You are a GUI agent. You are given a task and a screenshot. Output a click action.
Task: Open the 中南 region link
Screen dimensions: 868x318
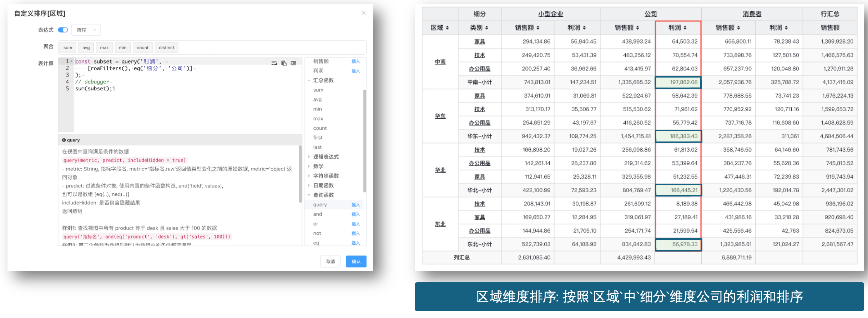pyautogui.click(x=440, y=62)
